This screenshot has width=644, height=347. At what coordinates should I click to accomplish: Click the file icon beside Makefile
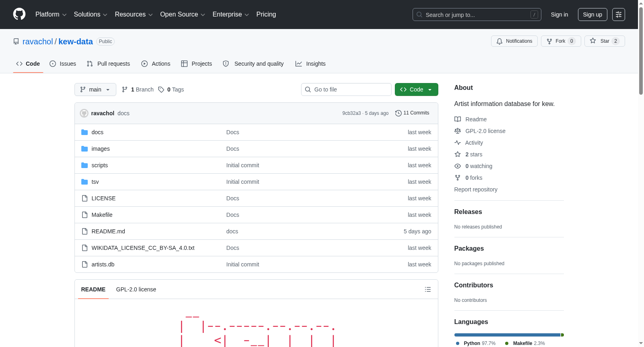(85, 215)
